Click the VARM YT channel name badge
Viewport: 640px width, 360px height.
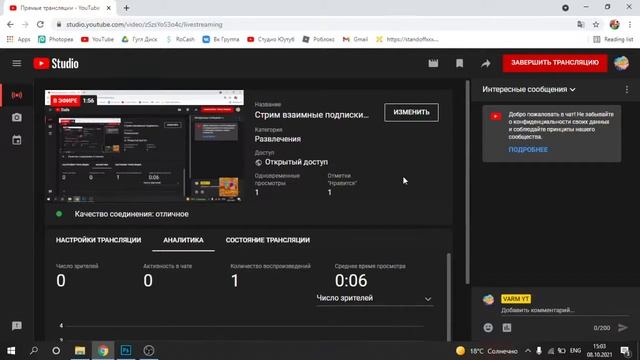click(516, 299)
